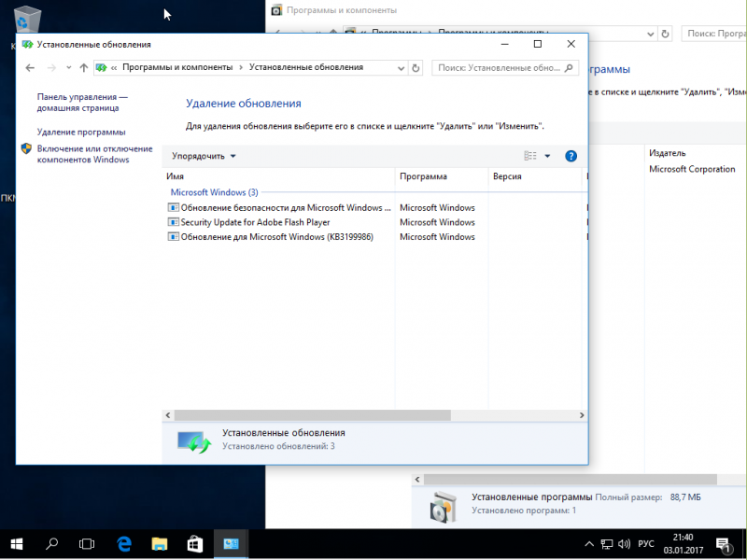
Task: Open File Explorer from the taskbar
Action: coord(159,544)
